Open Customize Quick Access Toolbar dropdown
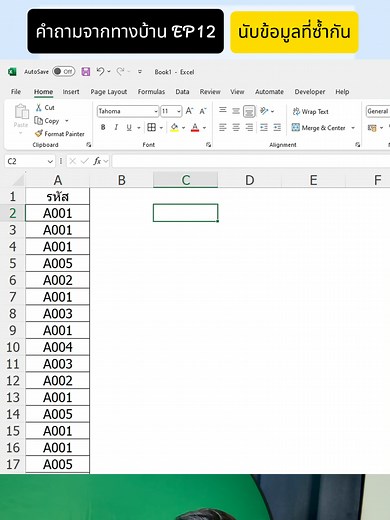390x520 pixels. point(140,72)
